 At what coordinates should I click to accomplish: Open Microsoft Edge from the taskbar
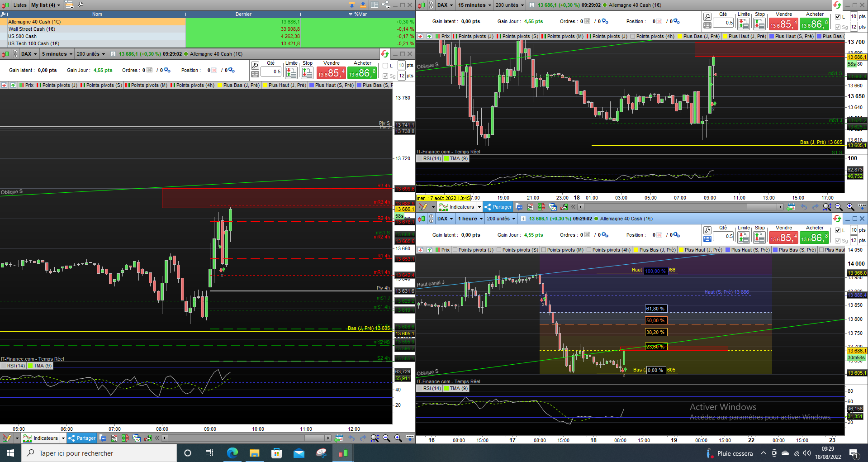point(232,453)
